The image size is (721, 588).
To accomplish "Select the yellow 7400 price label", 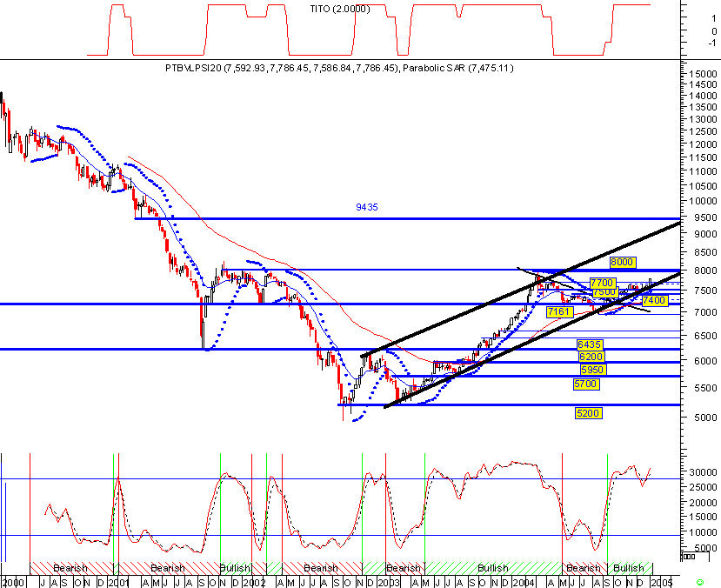I will [654, 301].
